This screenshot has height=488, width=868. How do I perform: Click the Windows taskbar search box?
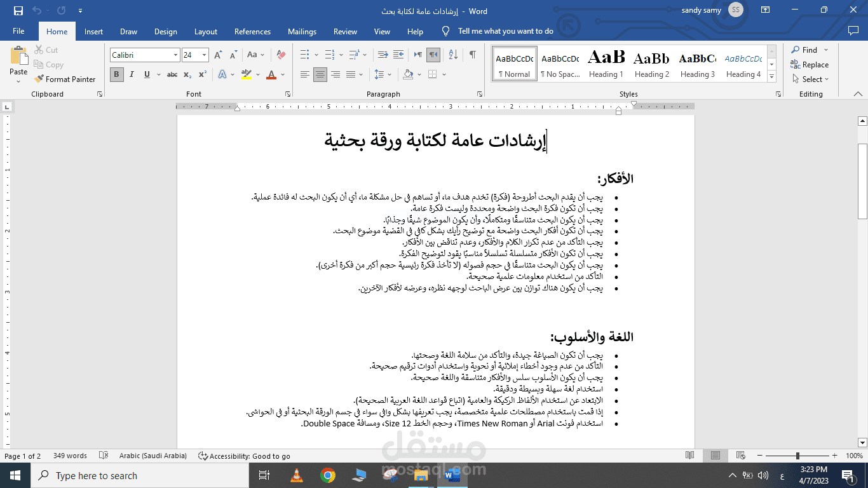coord(139,475)
